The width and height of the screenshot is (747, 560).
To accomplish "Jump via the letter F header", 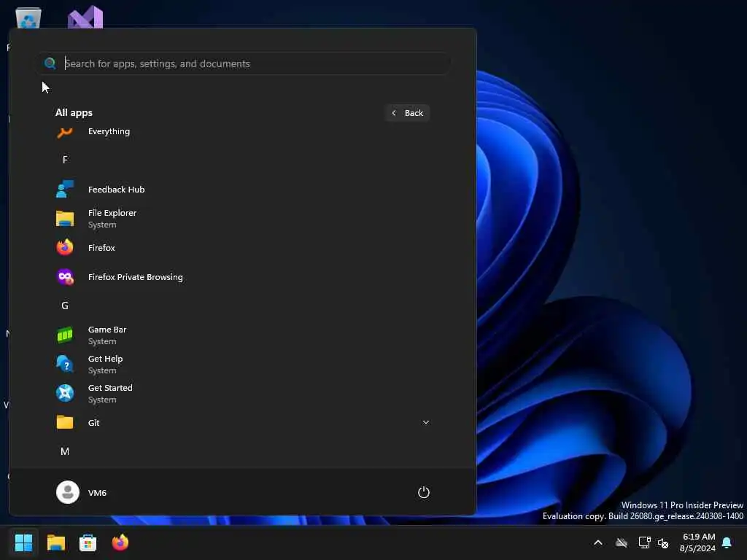I will 65,160.
